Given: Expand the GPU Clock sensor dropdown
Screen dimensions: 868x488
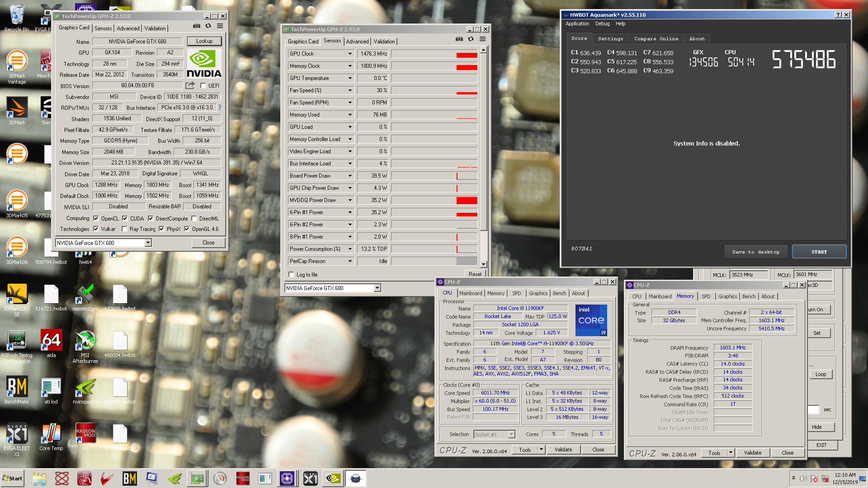Looking at the screenshot, I should 350,54.
